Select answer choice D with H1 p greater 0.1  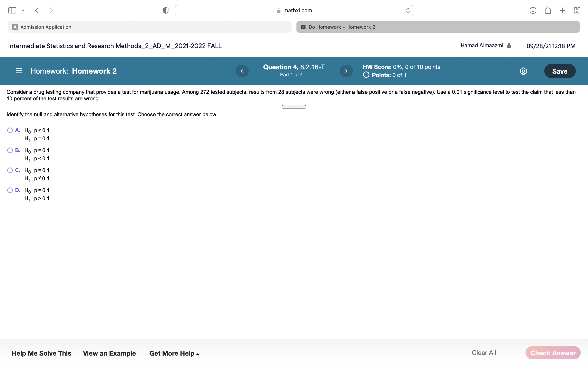(10, 190)
